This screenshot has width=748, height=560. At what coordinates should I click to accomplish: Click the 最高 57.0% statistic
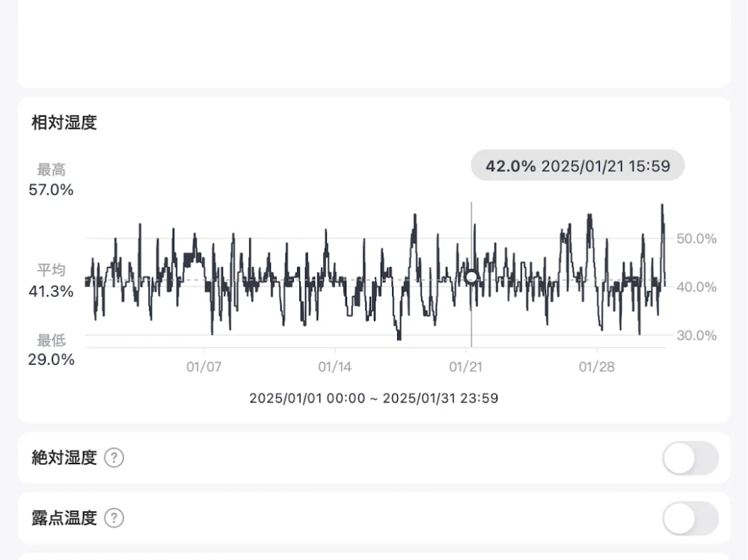pyautogui.click(x=51, y=181)
